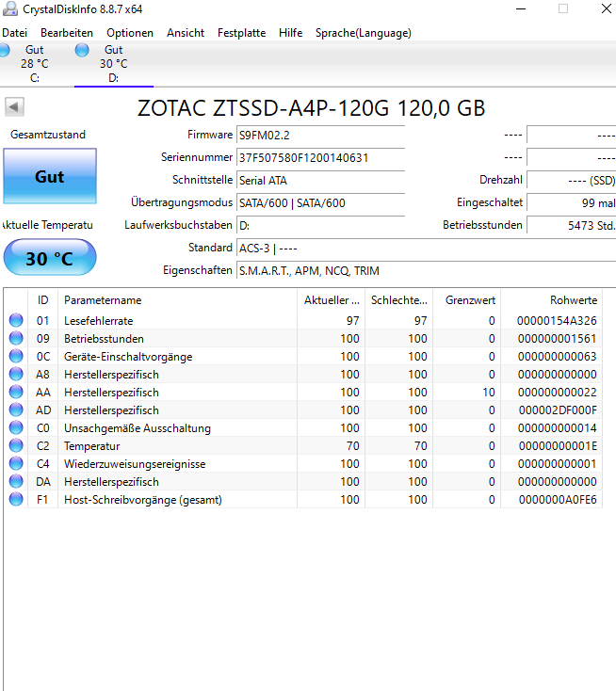Select the C: drive status orb

pos(5,50)
